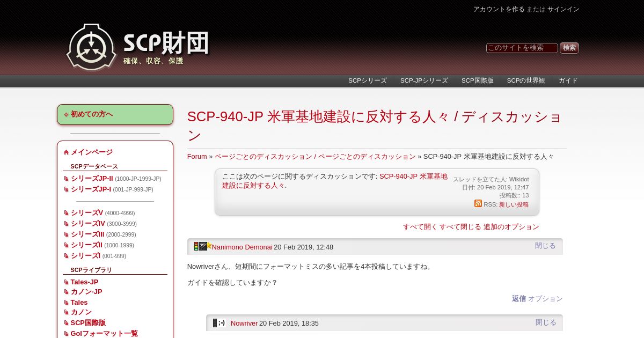The width and height of the screenshot is (644, 338).
Task: Click the home icon beside メインページ
Action: click(66, 152)
